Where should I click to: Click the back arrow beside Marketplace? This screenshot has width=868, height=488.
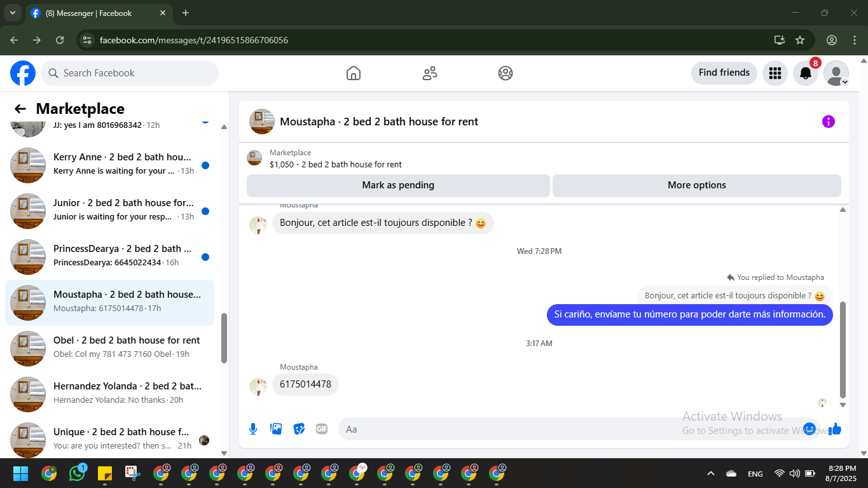coord(20,109)
